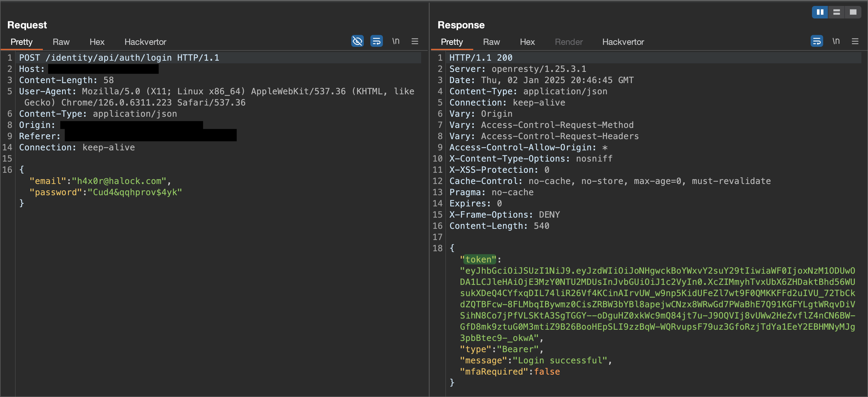Switch to the Request Hex tab

point(97,42)
